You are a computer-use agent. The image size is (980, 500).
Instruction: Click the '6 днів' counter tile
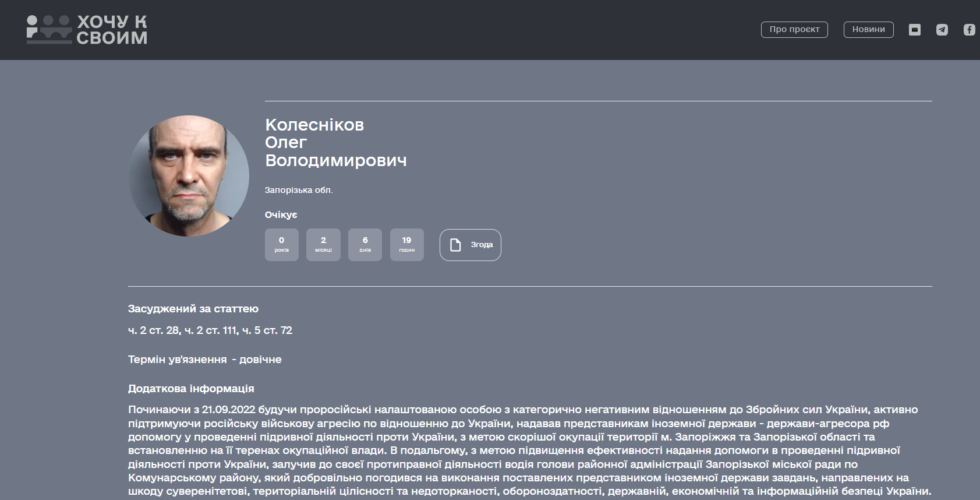(x=365, y=245)
